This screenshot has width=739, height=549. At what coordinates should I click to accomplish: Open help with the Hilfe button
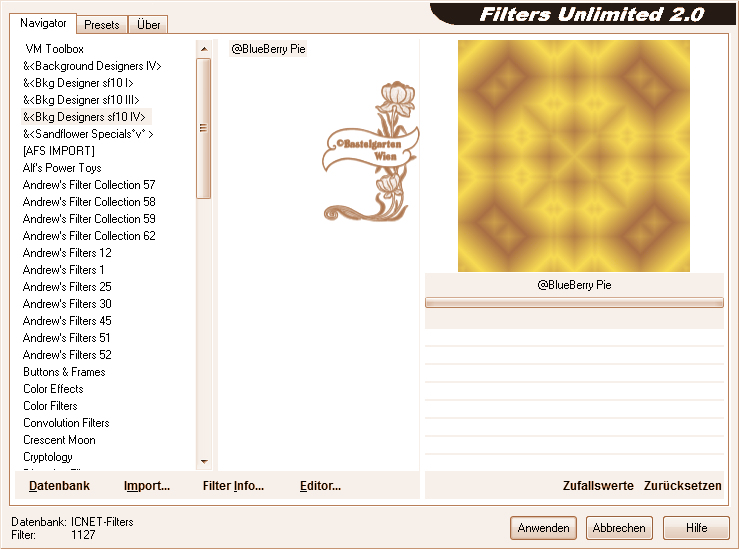pyautogui.click(x=696, y=528)
